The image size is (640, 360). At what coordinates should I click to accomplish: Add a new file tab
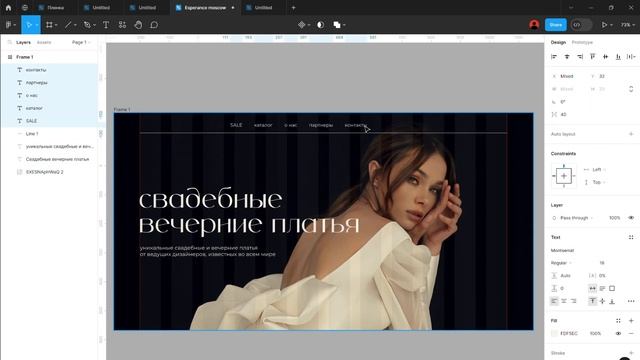click(293, 7)
